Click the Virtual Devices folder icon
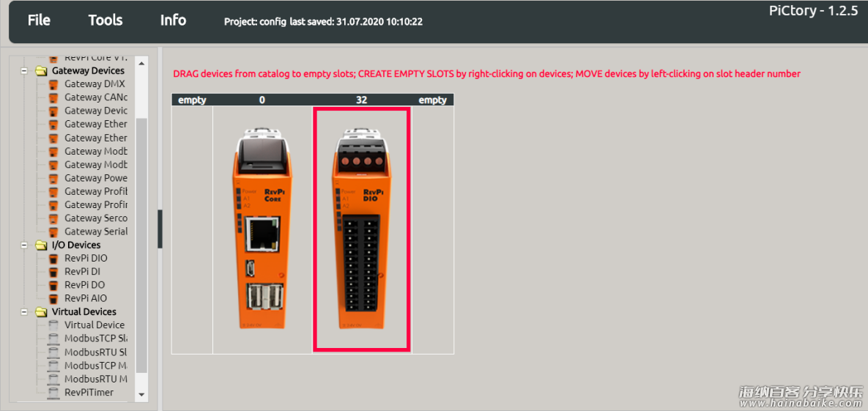868x411 pixels. 42,312
